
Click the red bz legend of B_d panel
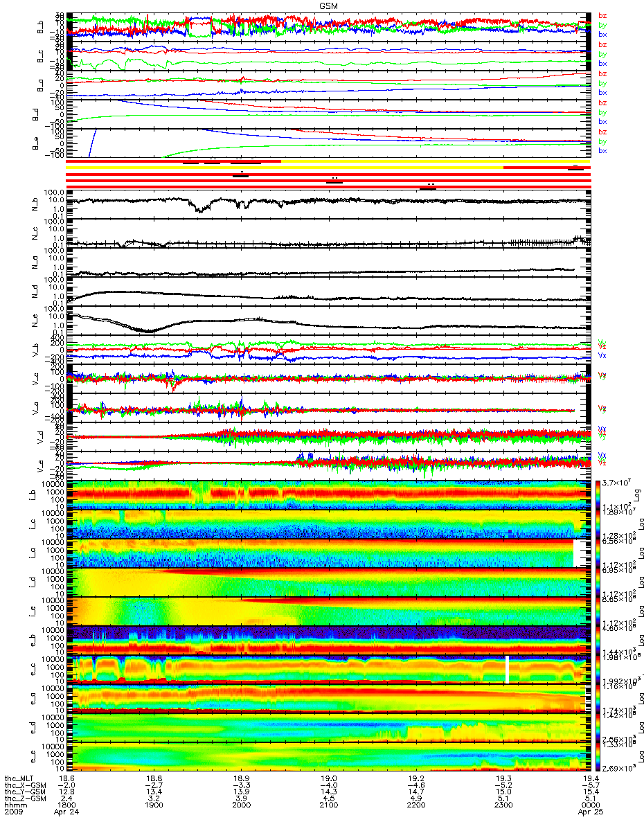tap(602, 103)
